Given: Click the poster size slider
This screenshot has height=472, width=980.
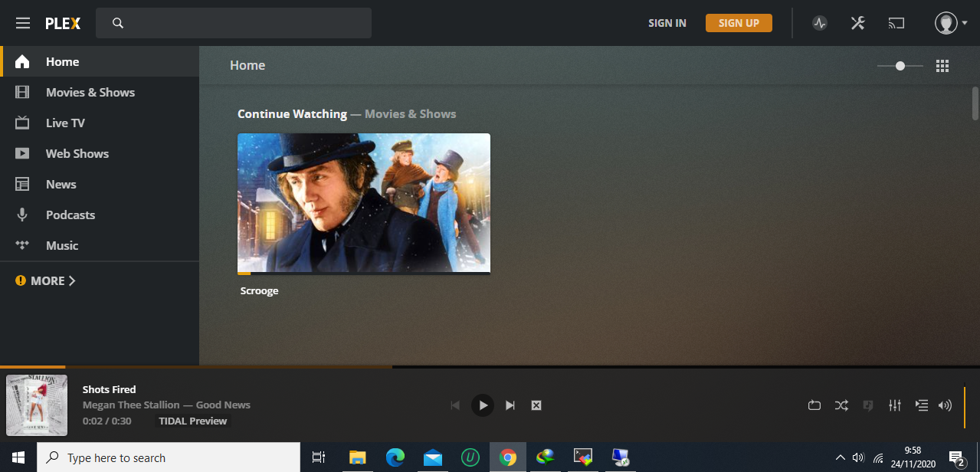Looking at the screenshot, I should point(900,66).
